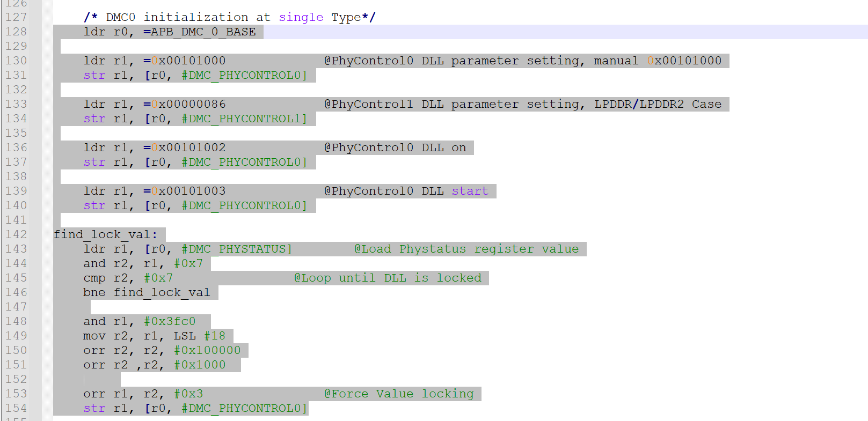The width and height of the screenshot is (868, 421).
Task: Click the value '0x00000086' on line 133
Action: click(x=188, y=104)
